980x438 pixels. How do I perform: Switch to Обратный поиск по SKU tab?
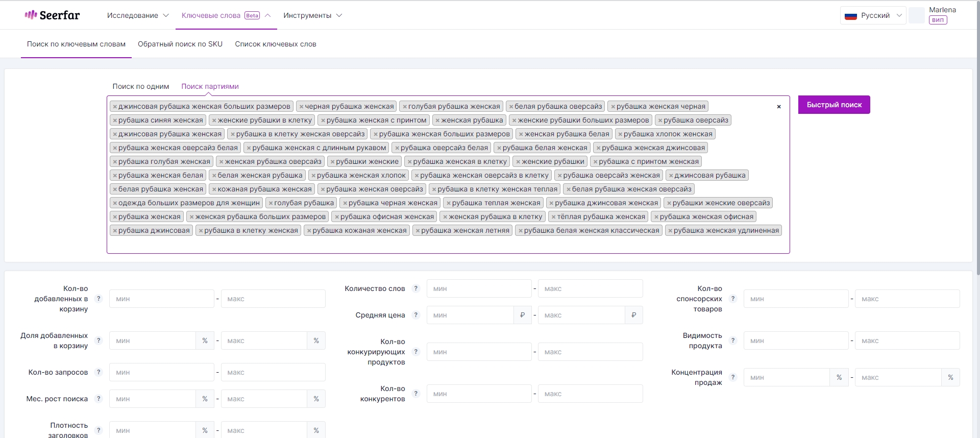(180, 44)
